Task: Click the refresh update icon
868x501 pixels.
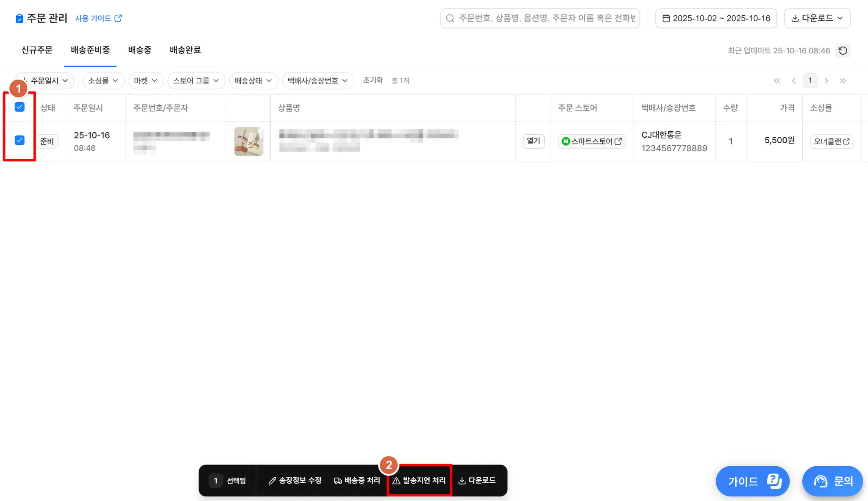Action: [843, 50]
